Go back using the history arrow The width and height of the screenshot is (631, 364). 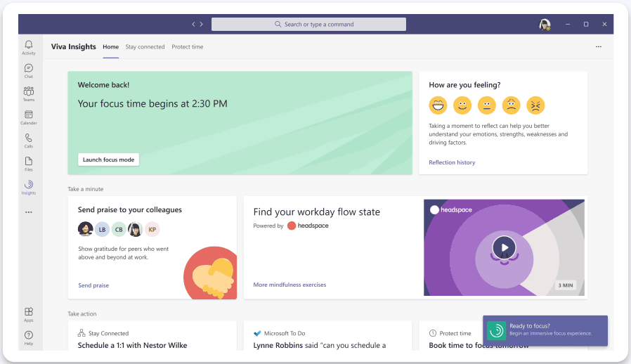click(x=194, y=25)
